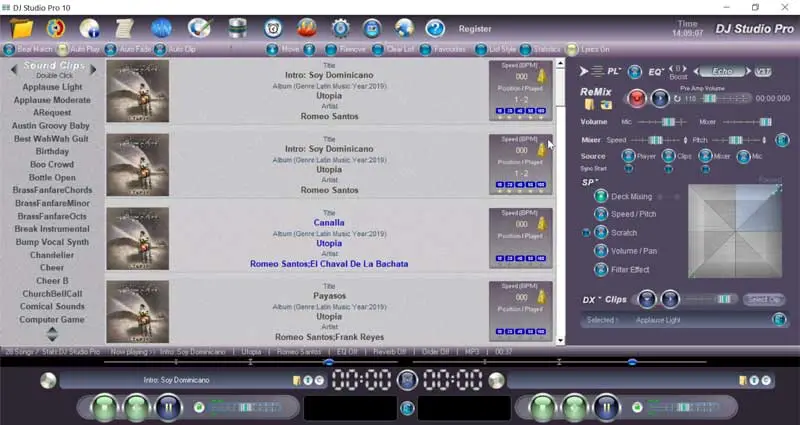Click Boost left arrow to decrease
The width and height of the screenshot is (800, 425).
click(x=672, y=68)
